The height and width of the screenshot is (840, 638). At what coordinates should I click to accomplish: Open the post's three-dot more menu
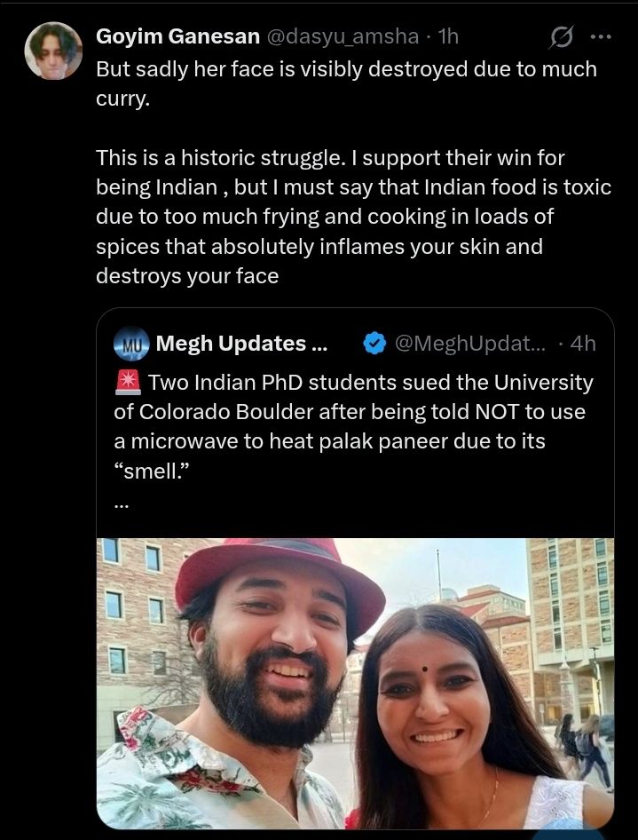pyautogui.click(x=601, y=37)
